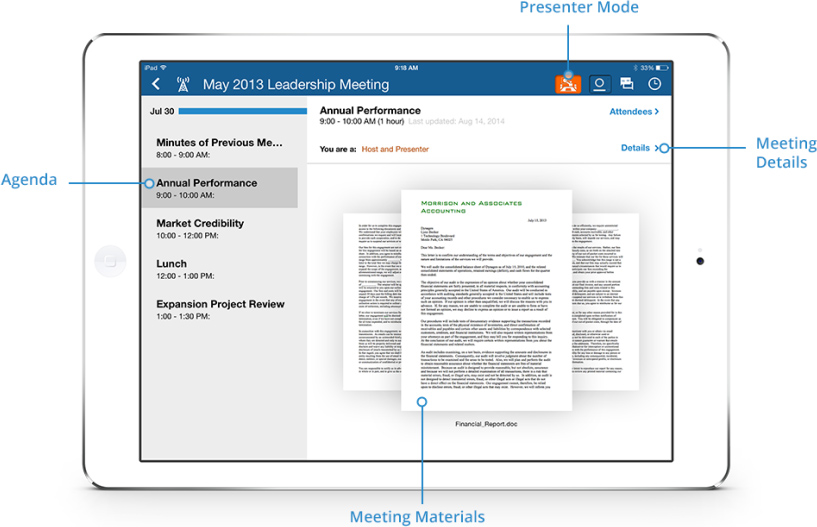The height and width of the screenshot is (527, 817).
Task: Tap the broadcast tower icon
Action: click(x=183, y=84)
